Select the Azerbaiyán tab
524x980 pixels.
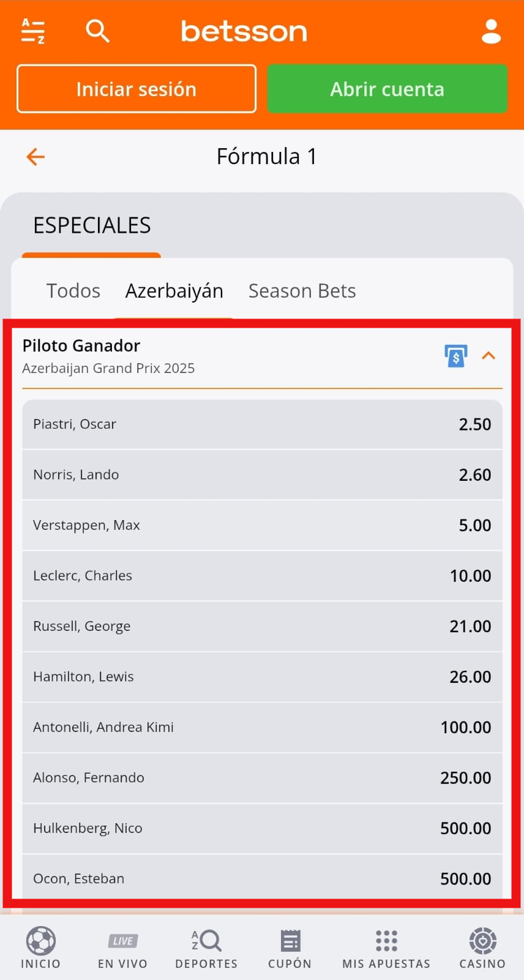tap(174, 291)
